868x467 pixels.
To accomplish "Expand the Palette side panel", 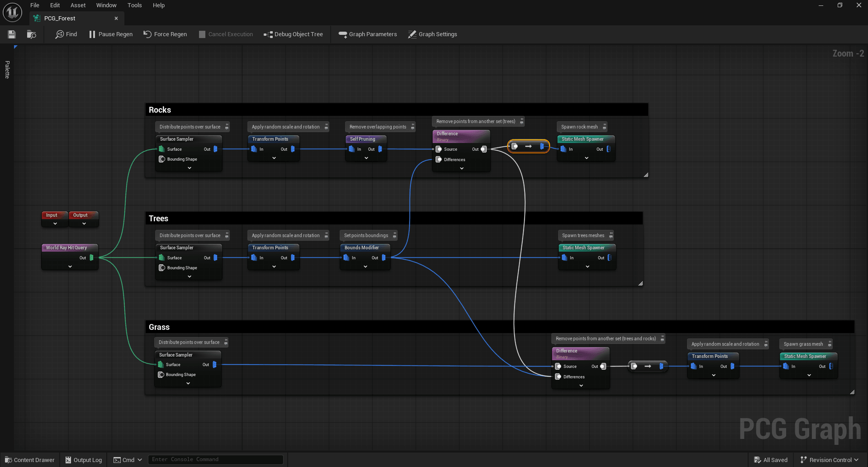I will 7,70.
